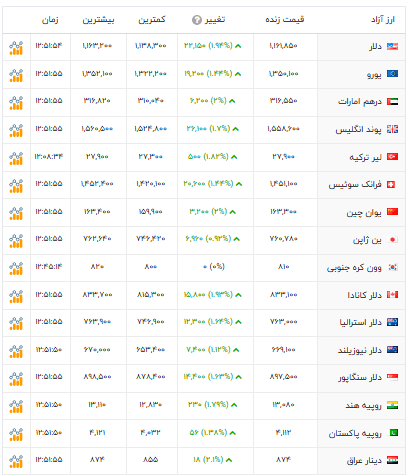Open the یوان چین currency link
Image resolution: width=411 pixels, height=475 pixels.
[x=364, y=212]
